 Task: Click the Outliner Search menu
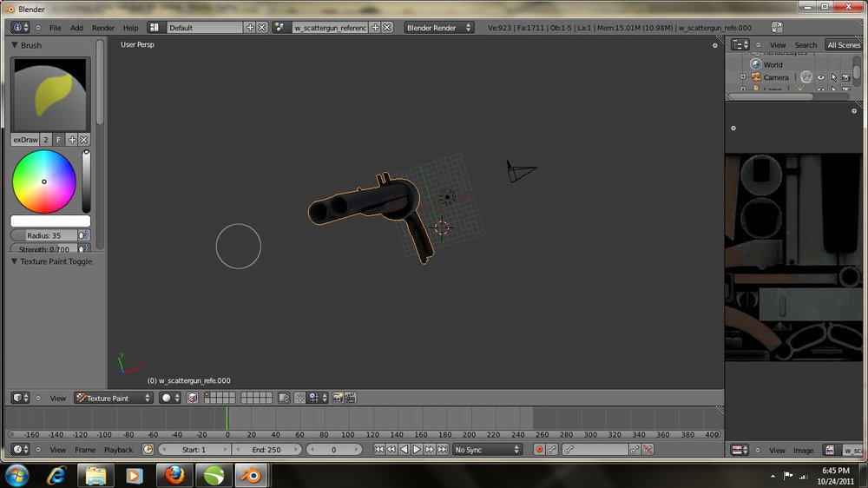coord(806,45)
